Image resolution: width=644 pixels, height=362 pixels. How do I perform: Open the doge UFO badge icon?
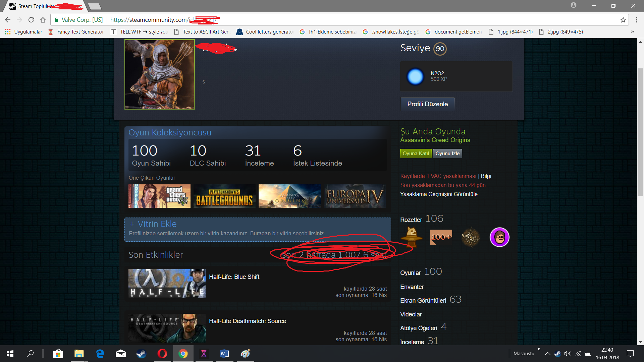click(x=412, y=237)
